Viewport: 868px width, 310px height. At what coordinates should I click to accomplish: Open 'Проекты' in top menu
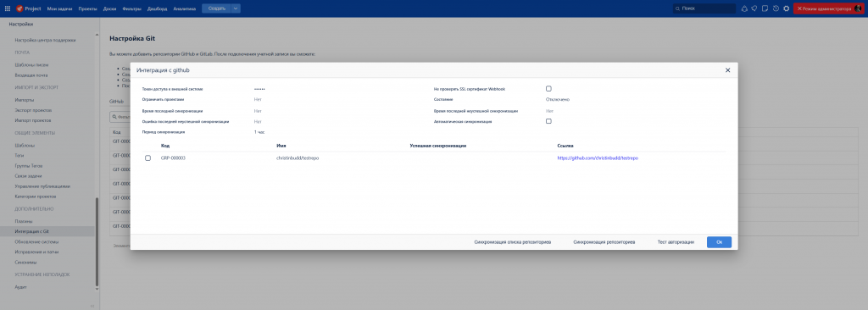tap(87, 8)
